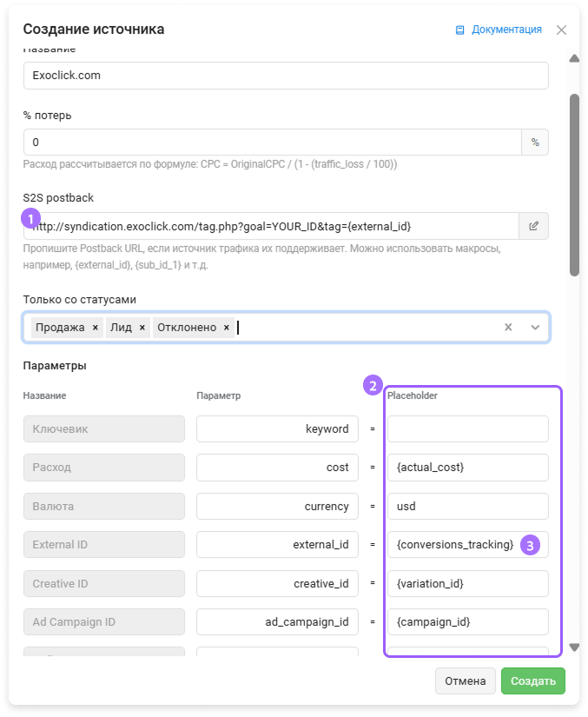Clear all selected statuses
Screen dimensions: 588x717
point(509,328)
